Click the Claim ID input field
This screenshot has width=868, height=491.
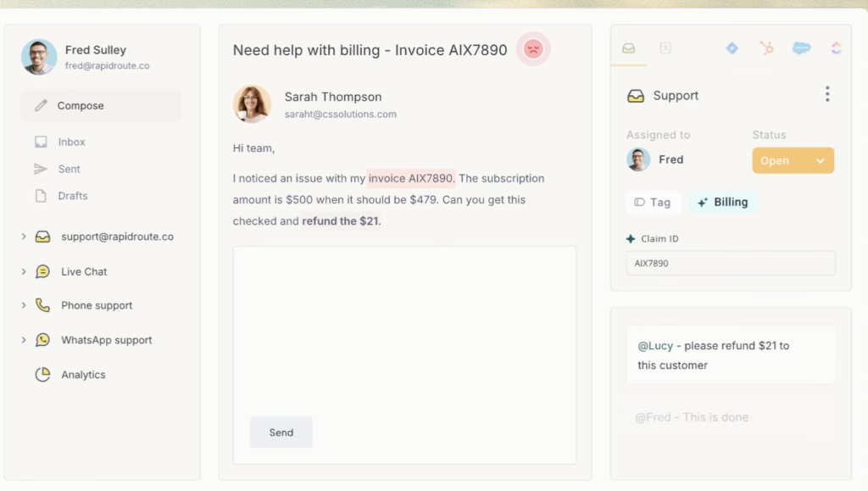coord(730,264)
